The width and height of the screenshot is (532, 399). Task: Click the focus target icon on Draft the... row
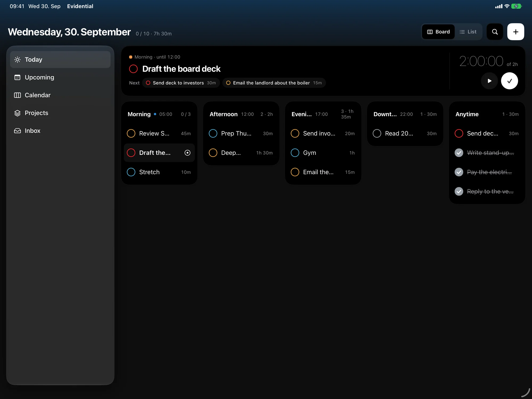[x=188, y=153]
